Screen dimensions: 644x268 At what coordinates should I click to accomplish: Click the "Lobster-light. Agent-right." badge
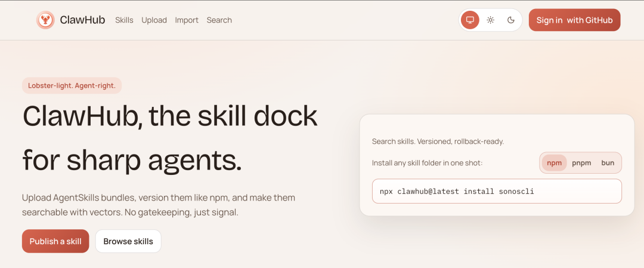click(x=72, y=85)
